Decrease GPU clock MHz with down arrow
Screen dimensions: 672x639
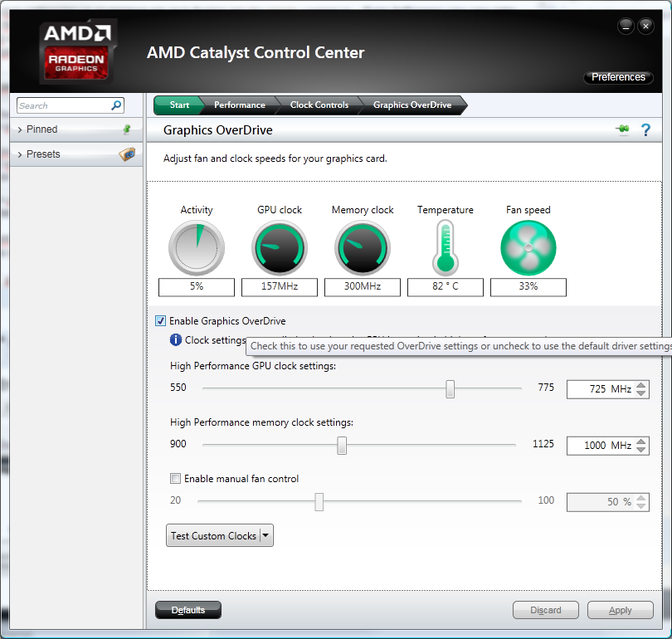tap(640, 393)
